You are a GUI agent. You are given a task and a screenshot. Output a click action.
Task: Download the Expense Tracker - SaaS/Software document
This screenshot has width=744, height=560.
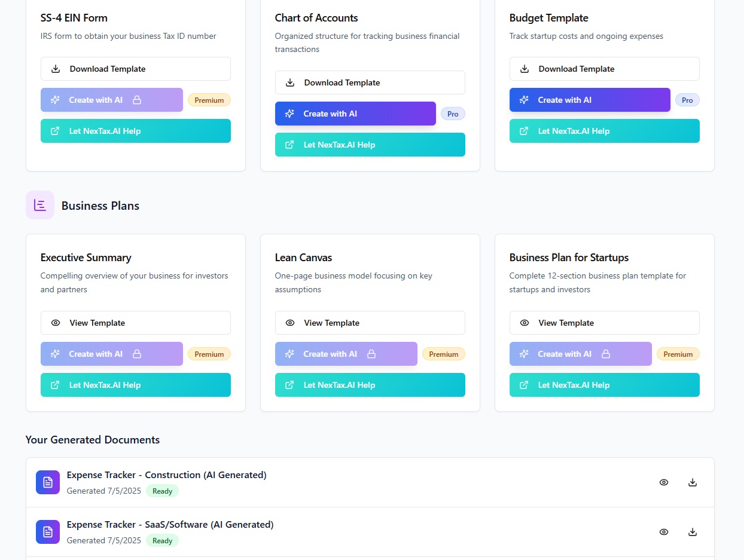[x=693, y=531]
